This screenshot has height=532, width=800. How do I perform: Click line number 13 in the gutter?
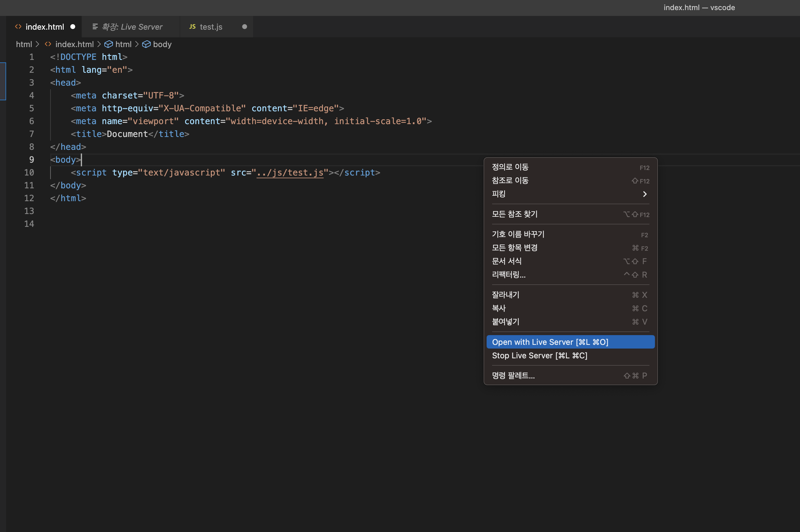click(x=29, y=211)
